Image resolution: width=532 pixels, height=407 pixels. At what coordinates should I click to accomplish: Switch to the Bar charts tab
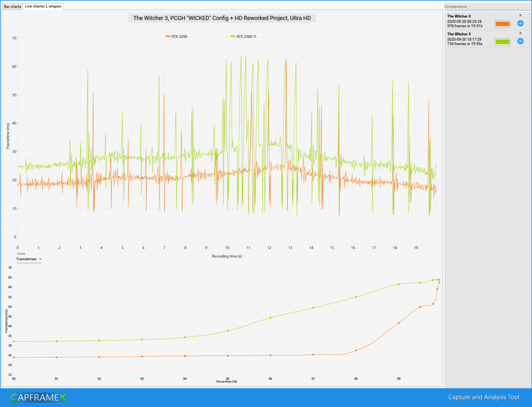pyautogui.click(x=12, y=7)
